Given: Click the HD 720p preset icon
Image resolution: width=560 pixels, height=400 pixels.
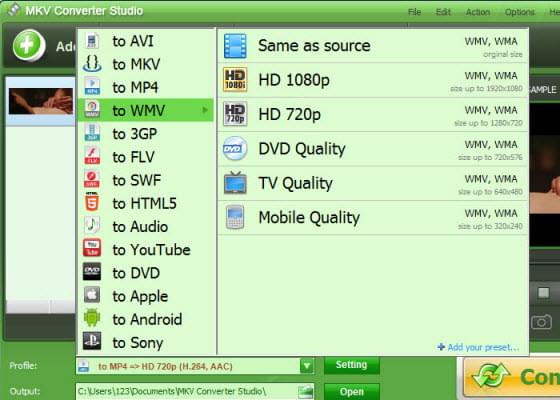Looking at the screenshot, I should 235,114.
